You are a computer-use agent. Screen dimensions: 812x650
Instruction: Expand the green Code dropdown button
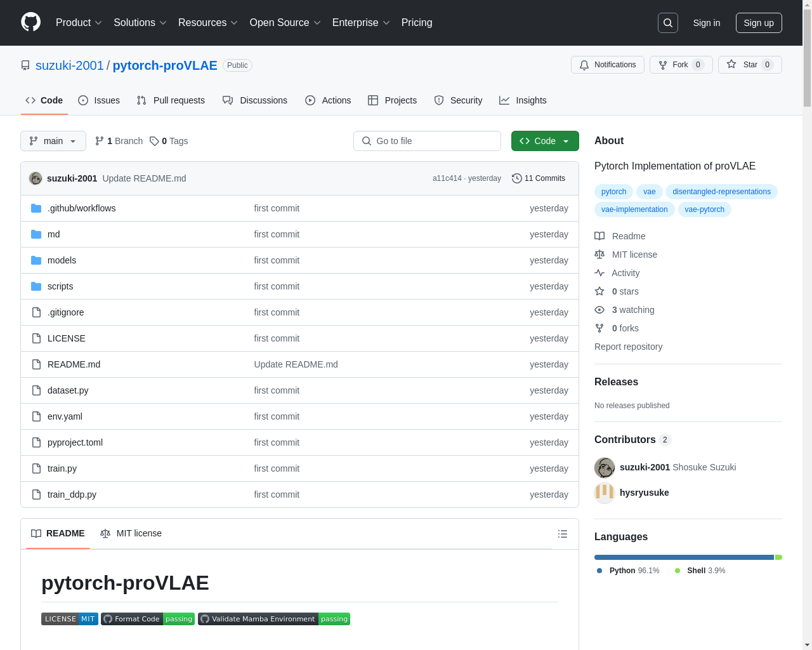(x=545, y=141)
